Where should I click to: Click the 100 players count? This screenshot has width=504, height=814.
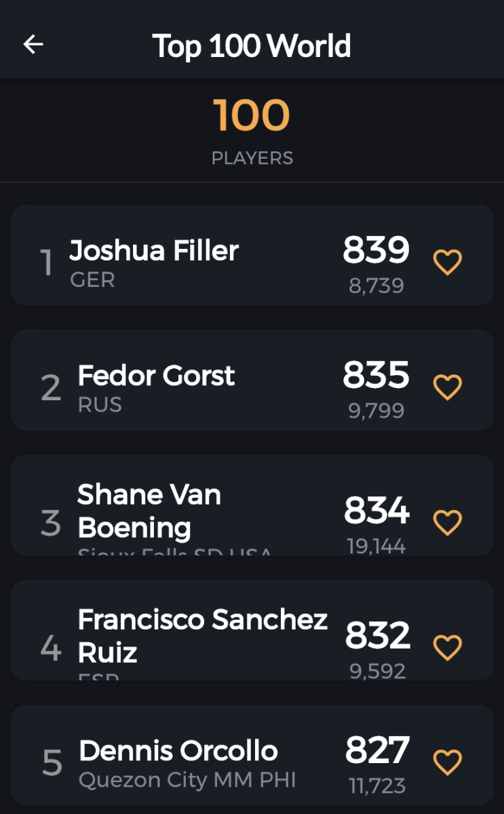point(252,115)
